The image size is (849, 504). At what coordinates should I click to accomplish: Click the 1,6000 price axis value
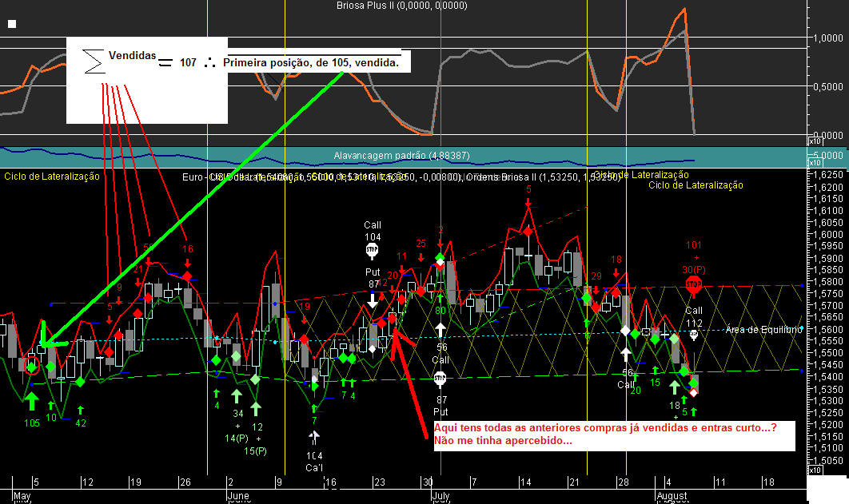(x=828, y=234)
